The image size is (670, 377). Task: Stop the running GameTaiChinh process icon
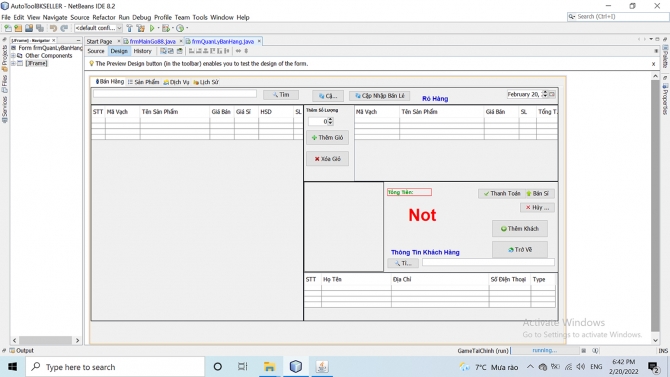(583, 350)
